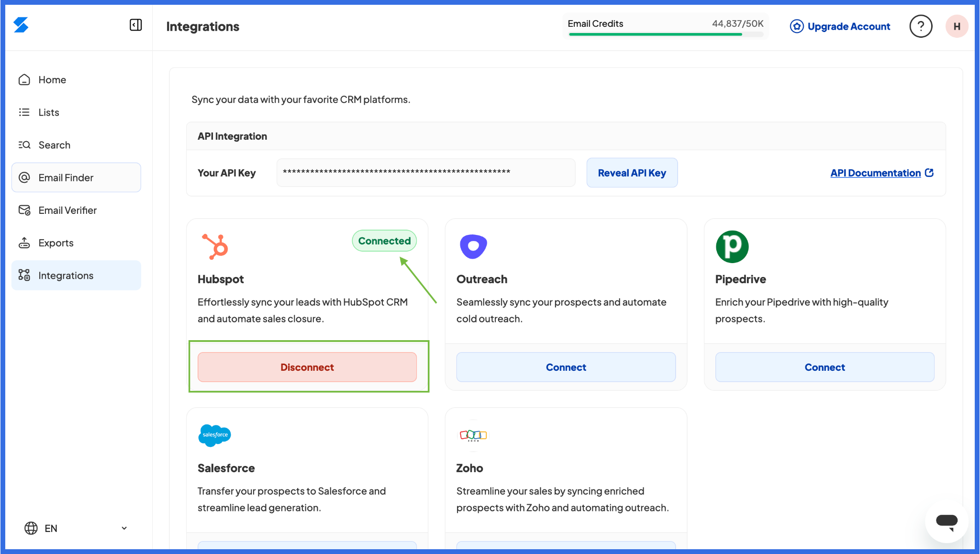Click the Home house icon
Image resolution: width=980 pixels, height=554 pixels.
tap(24, 80)
